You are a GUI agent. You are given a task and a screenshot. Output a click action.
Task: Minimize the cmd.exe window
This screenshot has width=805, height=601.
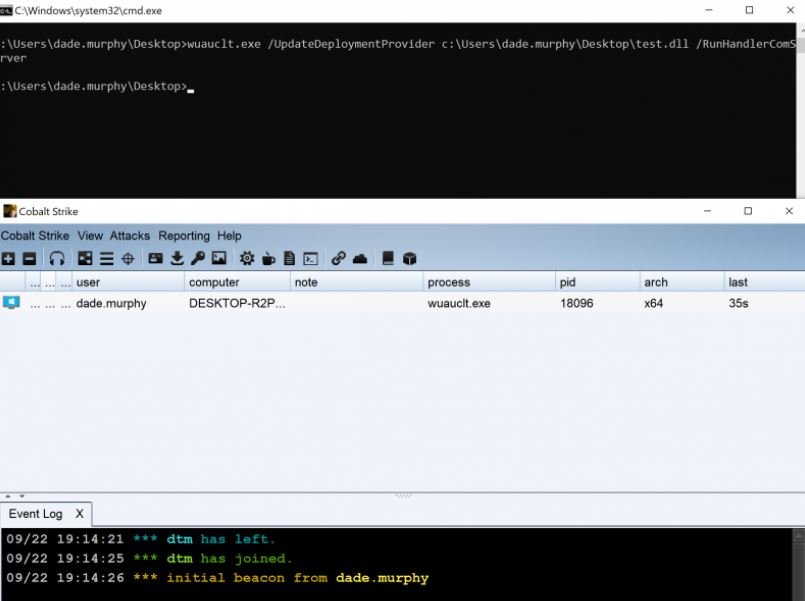[708, 10]
